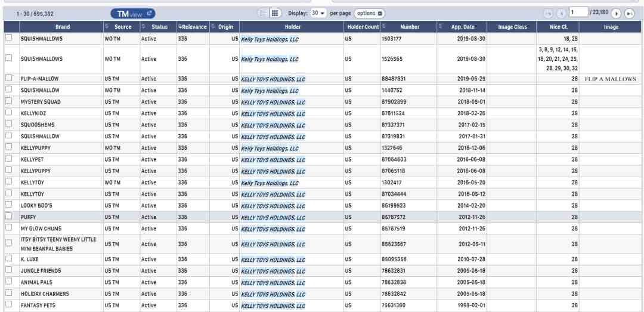The image size is (644, 312).
Task: Open the TMview external link button
Action: 132,14
